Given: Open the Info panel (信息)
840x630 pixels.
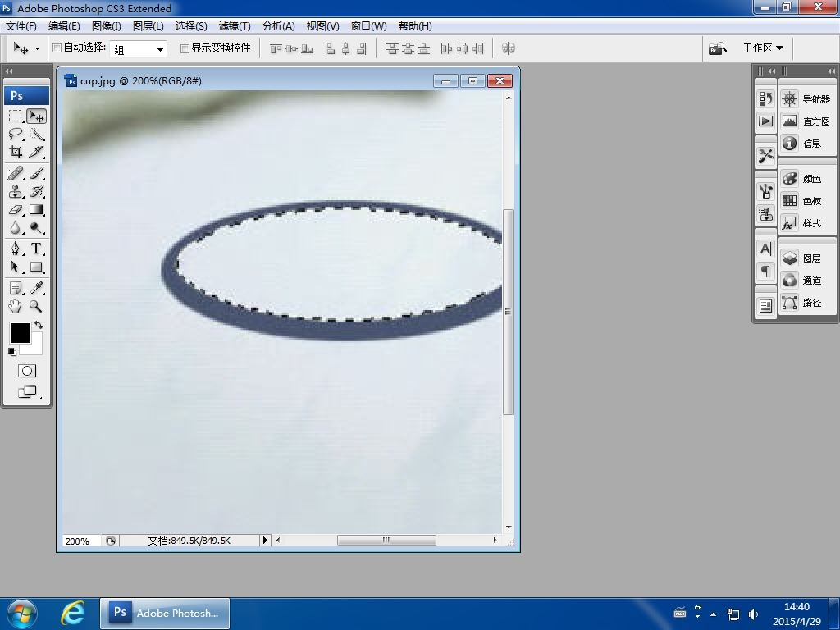Looking at the screenshot, I should tap(806, 143).
